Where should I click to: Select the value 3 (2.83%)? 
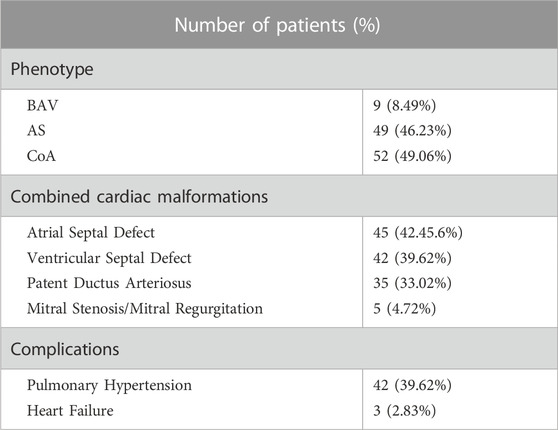(405, 411)
